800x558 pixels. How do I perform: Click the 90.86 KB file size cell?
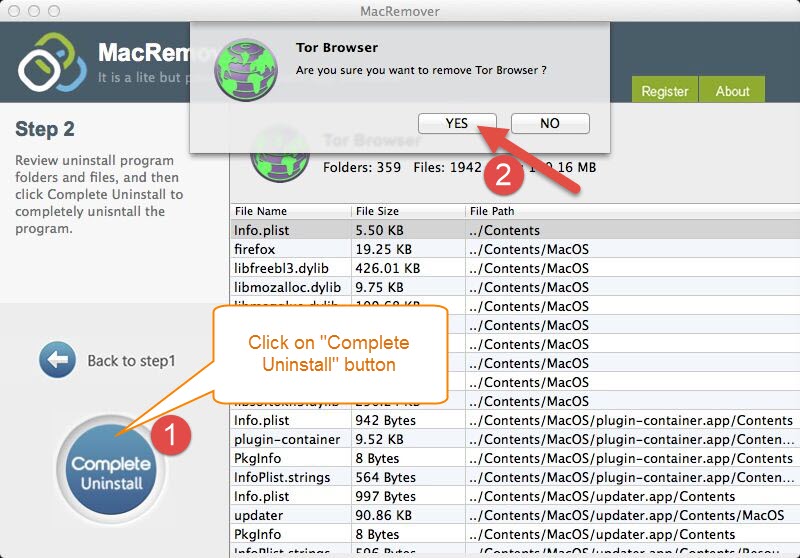(x=383, y=515)
